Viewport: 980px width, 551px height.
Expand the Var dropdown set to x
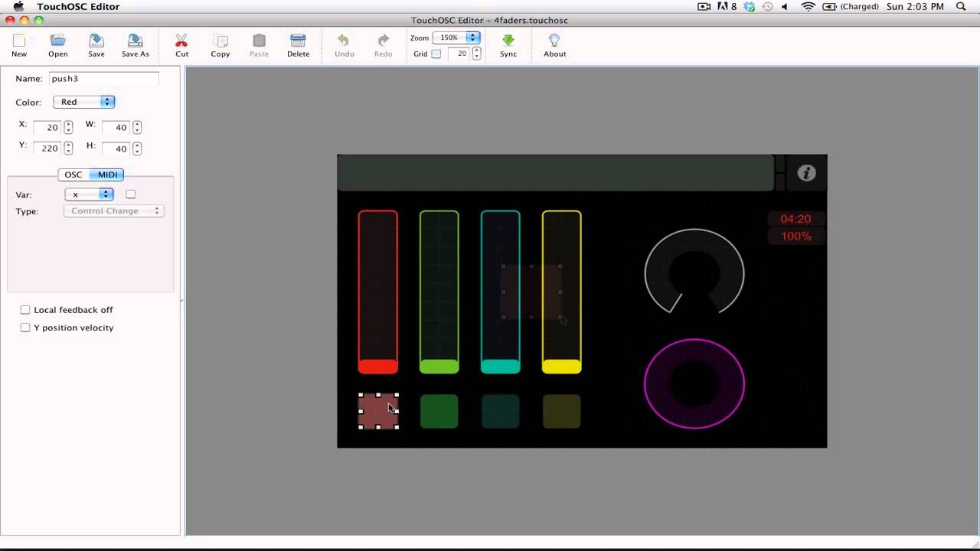point(90,194)
